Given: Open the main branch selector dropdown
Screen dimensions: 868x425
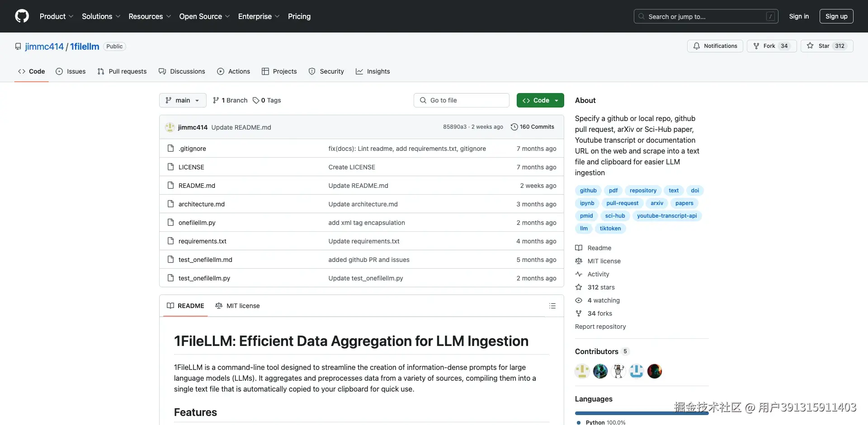Looking at the screenshot, I should click(x=183, y=100).
